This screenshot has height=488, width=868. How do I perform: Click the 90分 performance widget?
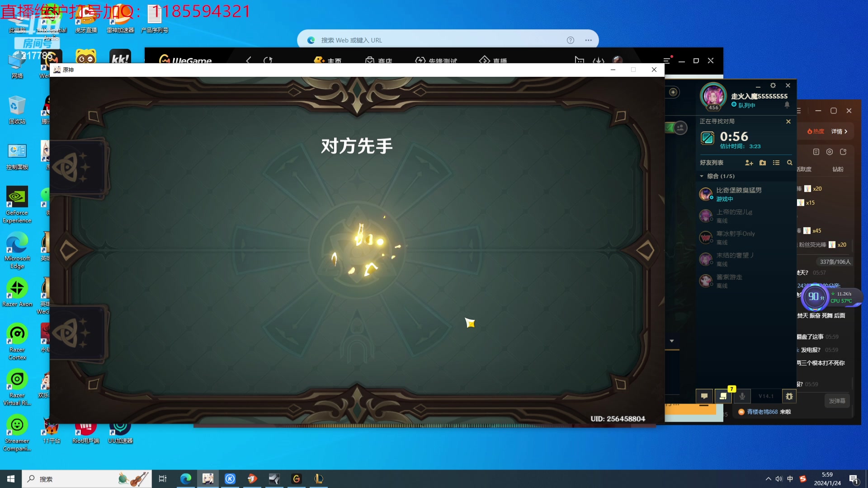coord(815,297)
